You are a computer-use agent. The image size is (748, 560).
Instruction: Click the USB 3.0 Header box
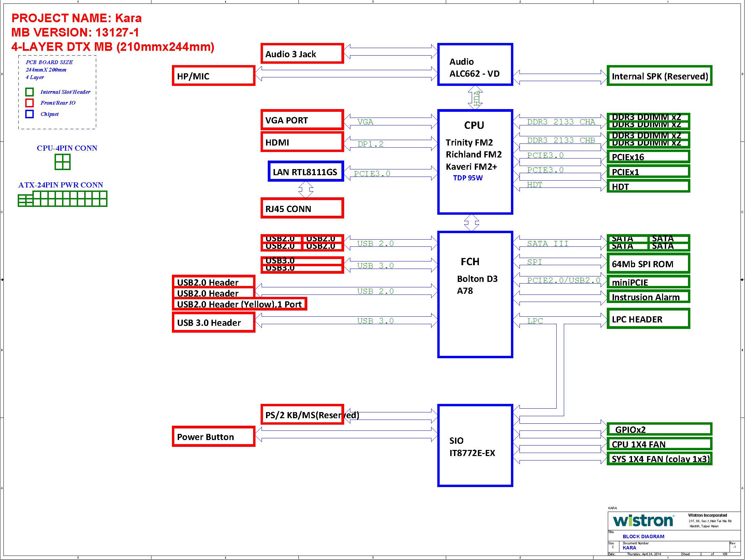214,322
